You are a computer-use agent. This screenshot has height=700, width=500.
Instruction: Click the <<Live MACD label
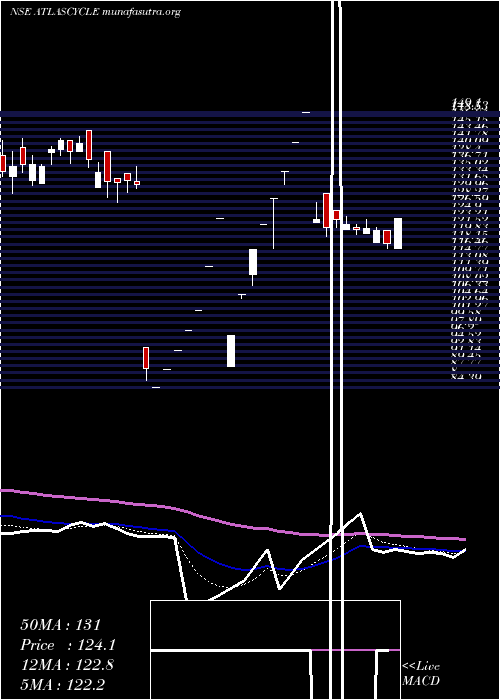tap(421, 673)
